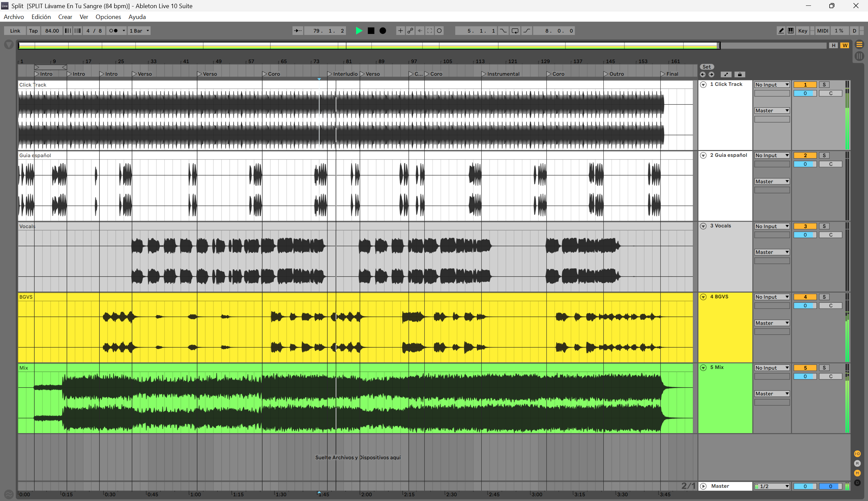Toggle Mix track activator number 5

pyautogui.click(x=805, y=368)
